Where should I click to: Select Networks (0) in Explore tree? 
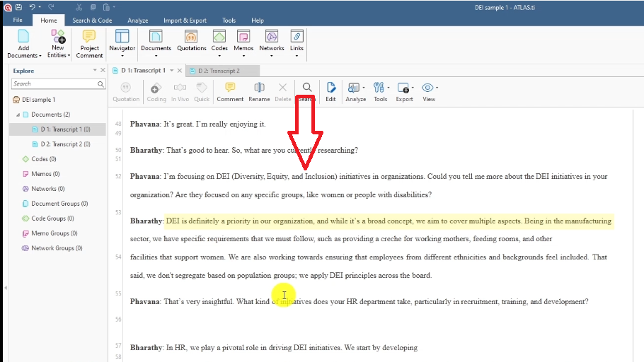pyautogui.click(x=44, y=188)
